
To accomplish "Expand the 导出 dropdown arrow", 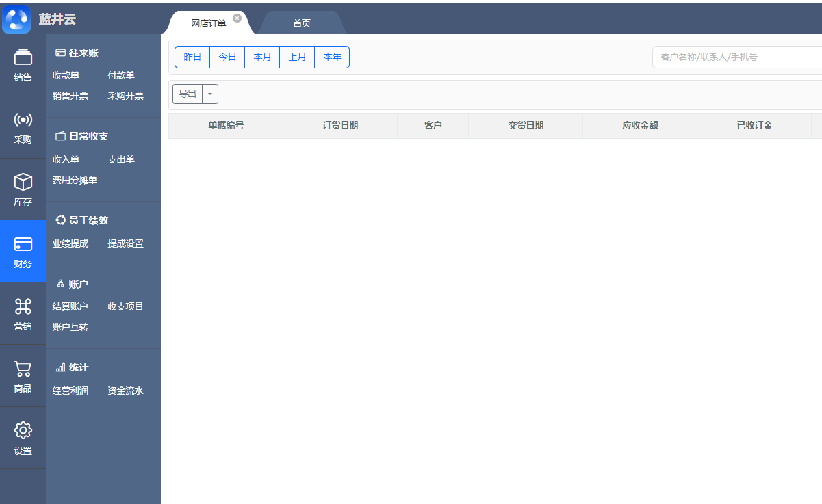I will pyautogui.click(x=210, y=94).
